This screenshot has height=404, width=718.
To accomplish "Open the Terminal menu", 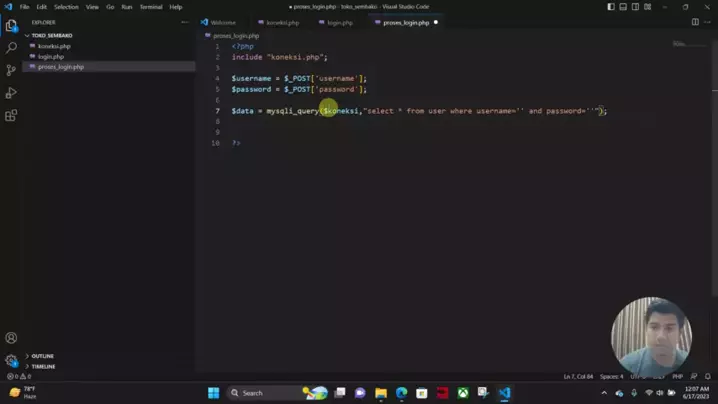I will tap(151, 7).
